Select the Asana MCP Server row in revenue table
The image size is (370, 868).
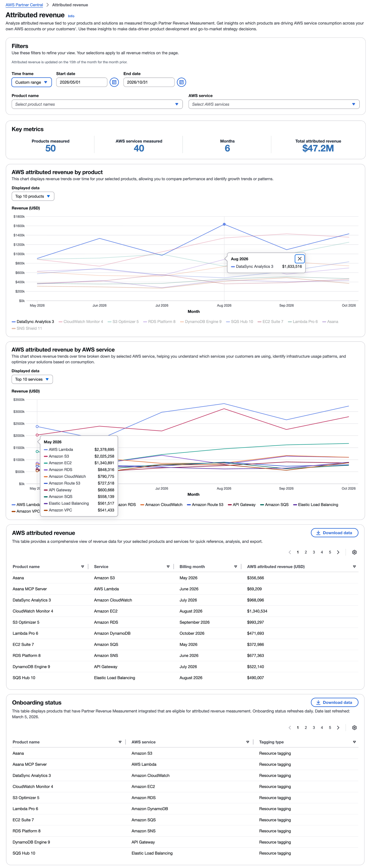click(185, 589)
